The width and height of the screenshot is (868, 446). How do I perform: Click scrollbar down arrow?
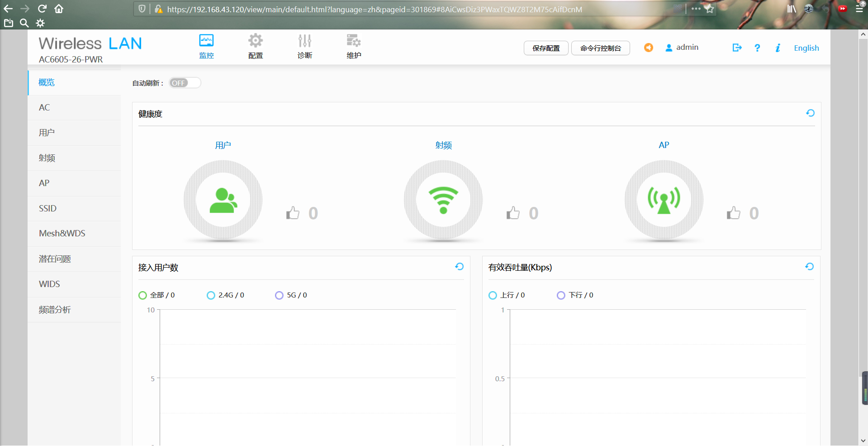863,441
